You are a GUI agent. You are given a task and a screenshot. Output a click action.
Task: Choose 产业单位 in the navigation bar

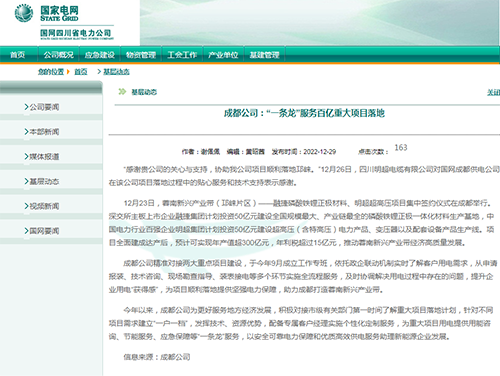pos(223,55)
